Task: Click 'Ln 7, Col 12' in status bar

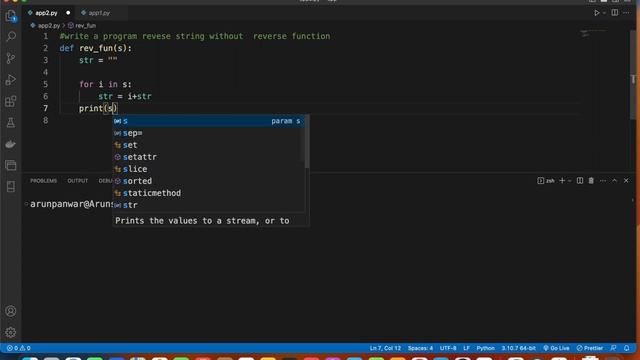Action: [x=385, y=348]
